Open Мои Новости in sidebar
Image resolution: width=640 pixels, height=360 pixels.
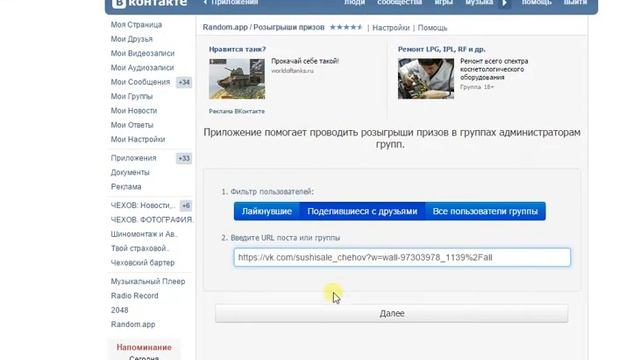(x=134, y=111)
